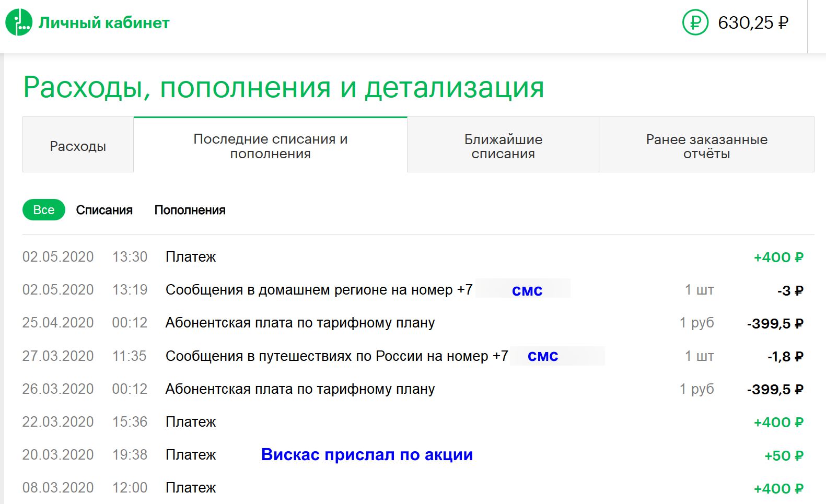Open the Личный кабинет link
This screenshot has width=826, height=504.
coord(104,23)
